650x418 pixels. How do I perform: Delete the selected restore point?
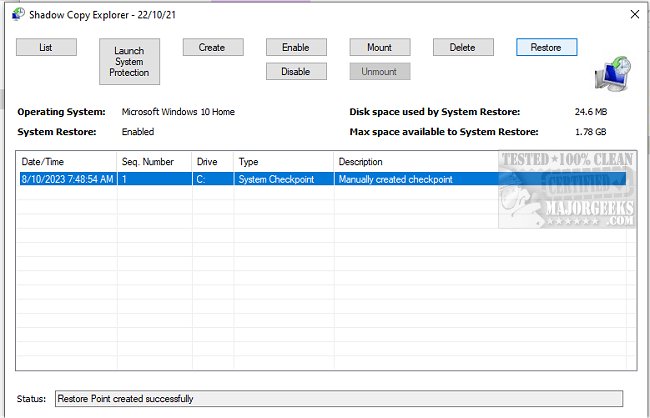[x=462, y=47]
